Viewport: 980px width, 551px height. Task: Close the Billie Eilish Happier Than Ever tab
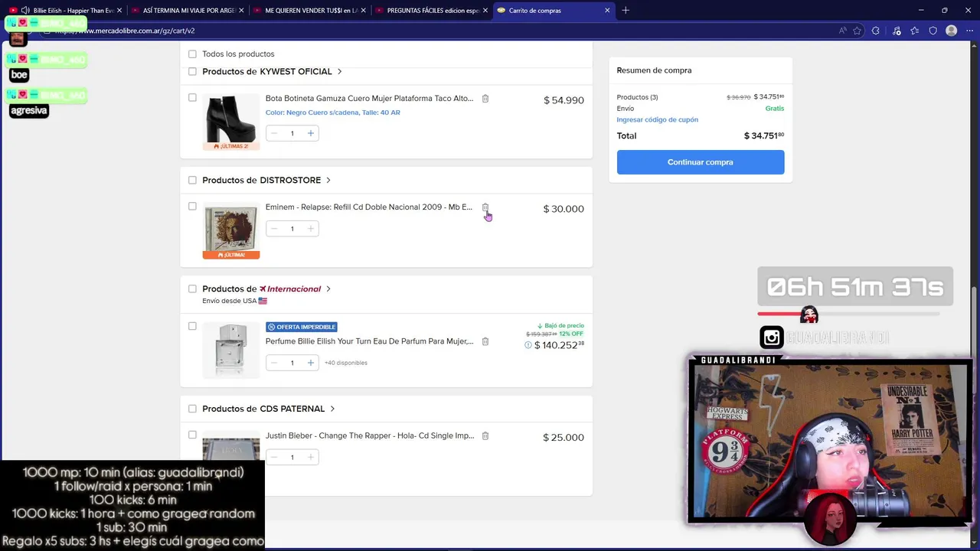119,11
